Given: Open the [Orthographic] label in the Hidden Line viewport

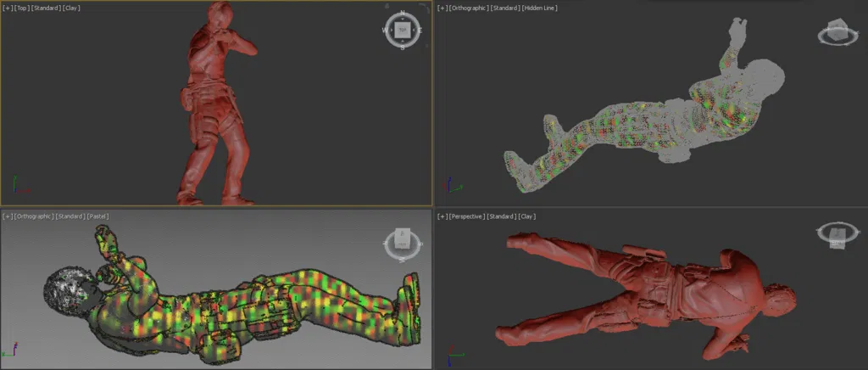Looking at the screenshot, I should click(x=469, y=8).
